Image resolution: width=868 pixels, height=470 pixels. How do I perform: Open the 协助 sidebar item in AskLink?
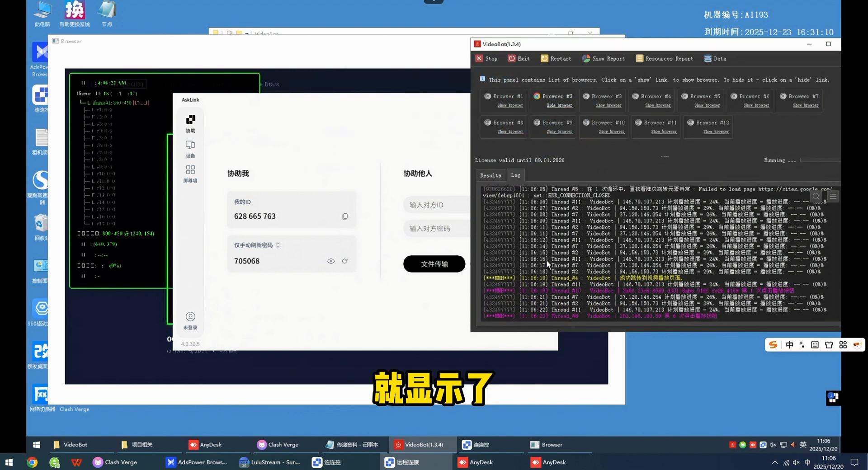[190, 124]
